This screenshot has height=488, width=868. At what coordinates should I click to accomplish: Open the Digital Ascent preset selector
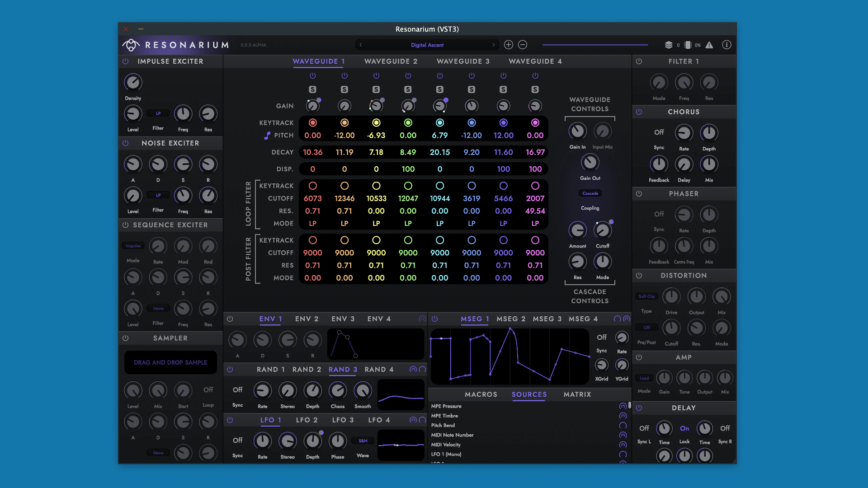pos(427,45)
